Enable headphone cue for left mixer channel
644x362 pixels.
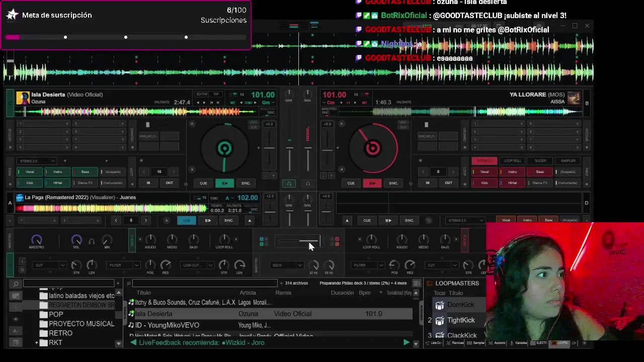click(x=289, y=184)
